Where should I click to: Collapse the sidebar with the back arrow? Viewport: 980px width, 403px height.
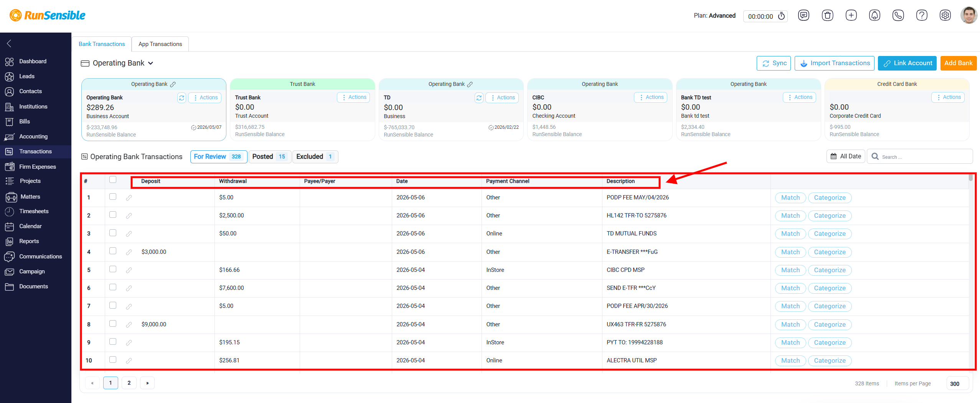coord(9,43)
